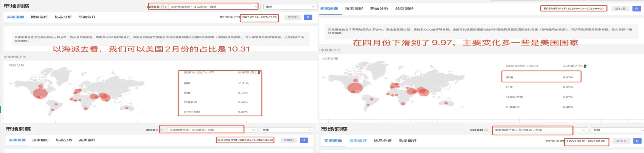Select 买家画像 tab in 海派 panel
The image size is (644, 153).
tap(15, 17)
